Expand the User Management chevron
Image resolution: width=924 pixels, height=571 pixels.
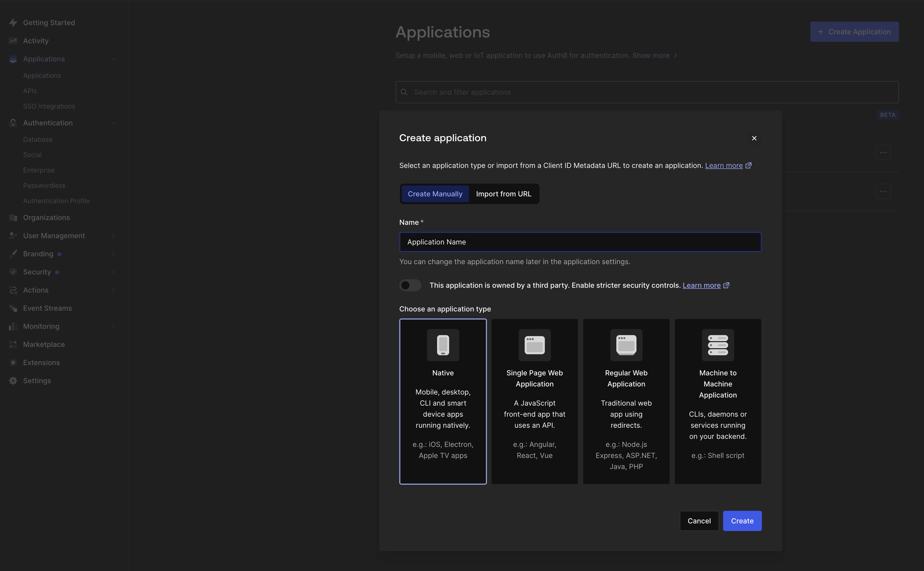tap(113, 236)
